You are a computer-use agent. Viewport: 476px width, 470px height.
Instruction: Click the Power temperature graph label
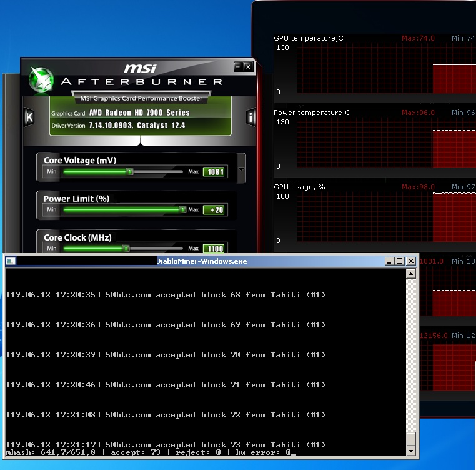[x=312, y=112]
